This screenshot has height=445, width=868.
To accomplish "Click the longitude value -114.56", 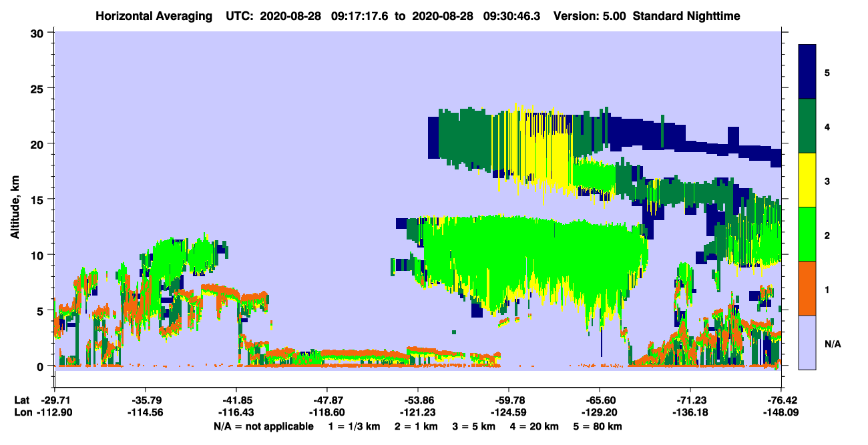I will [x=145, y=412].
